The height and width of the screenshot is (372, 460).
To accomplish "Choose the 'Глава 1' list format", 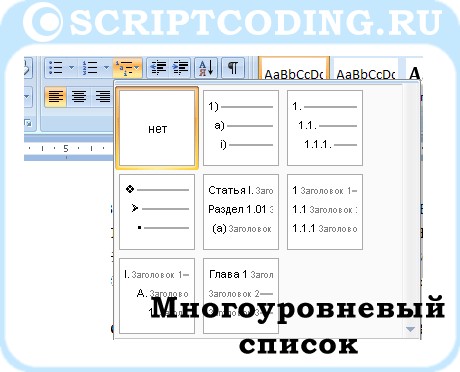I will point(241,296).
